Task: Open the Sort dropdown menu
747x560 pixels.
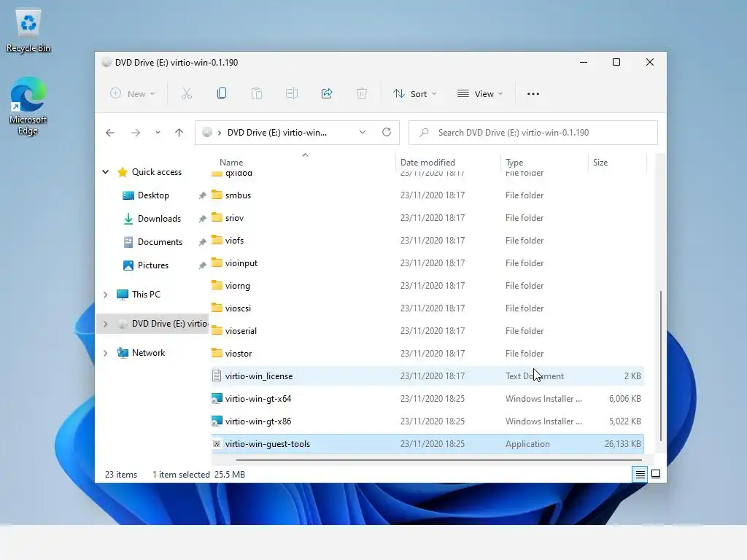Action: 414,94
